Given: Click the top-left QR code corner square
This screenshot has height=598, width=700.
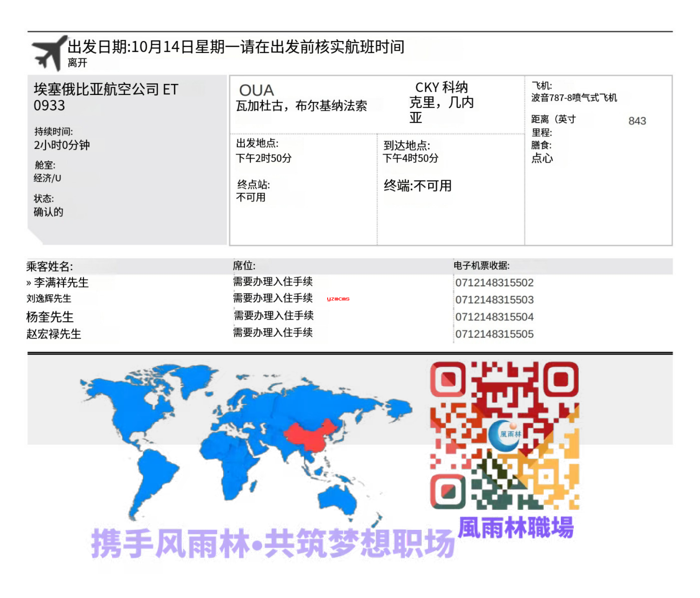Looking at the screenshot, I should (448, 379).
